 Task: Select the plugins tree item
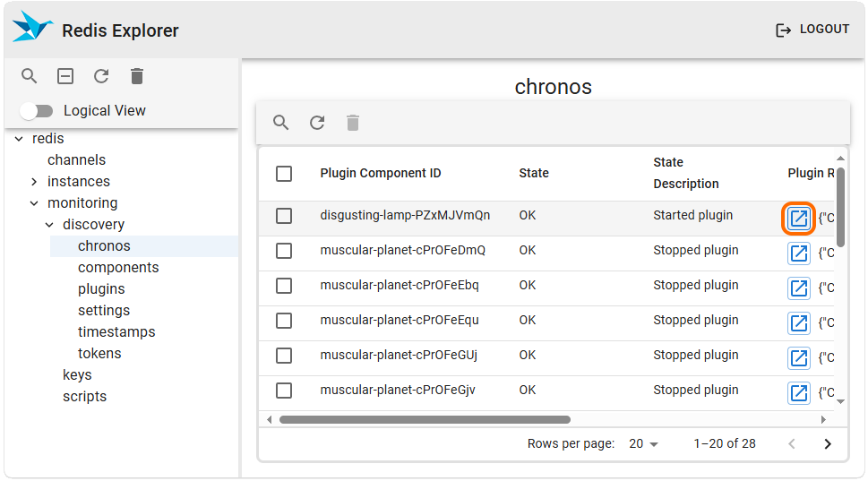coord(101,289)
